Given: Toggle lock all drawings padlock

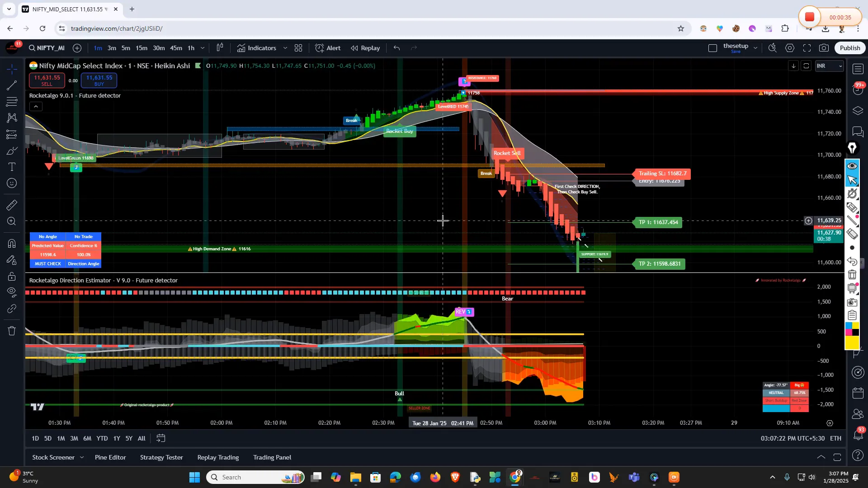Looking at the screenshot, I should coord(12,276).
